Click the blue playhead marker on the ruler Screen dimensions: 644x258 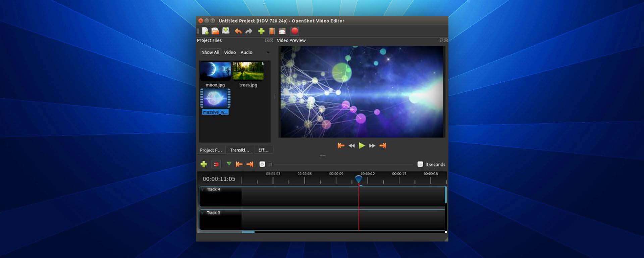tap(359, 179)
